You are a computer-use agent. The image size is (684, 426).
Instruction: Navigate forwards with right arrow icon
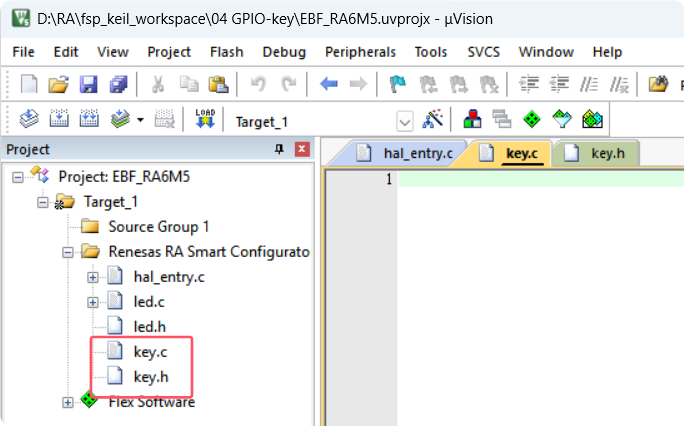pos(358,83)
